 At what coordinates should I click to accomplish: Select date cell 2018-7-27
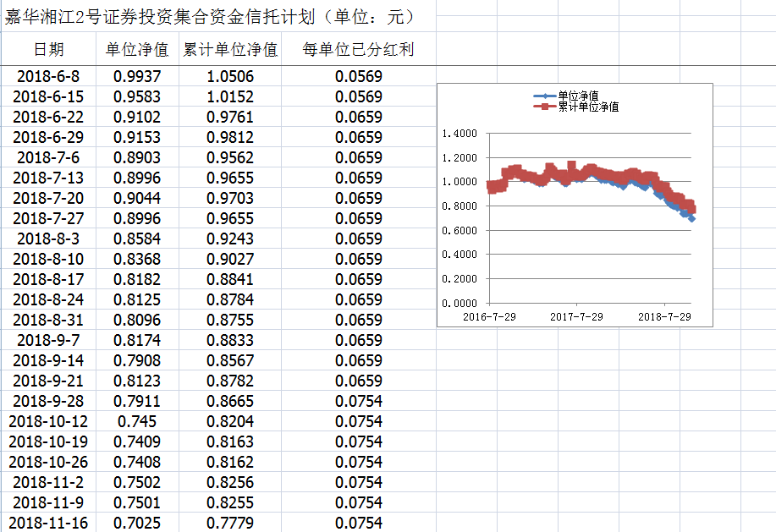[x=48, y=218]
